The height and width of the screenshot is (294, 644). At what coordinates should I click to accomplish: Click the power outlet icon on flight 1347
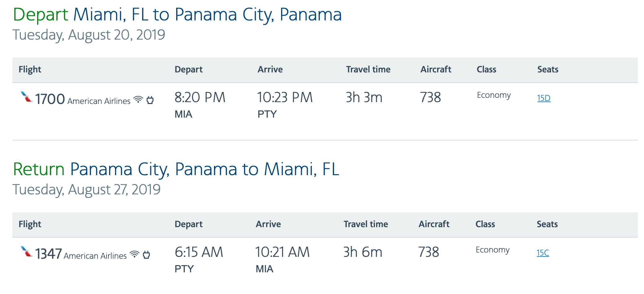point(146,255)
